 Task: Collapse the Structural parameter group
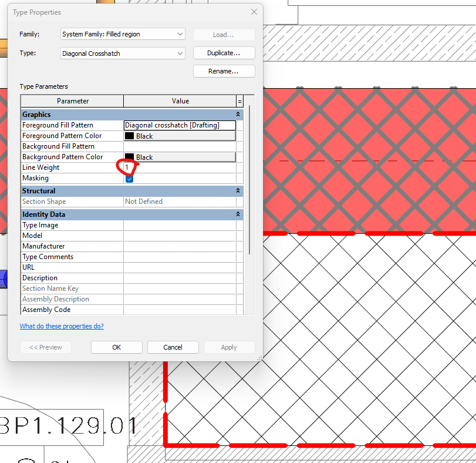[x=238, y=190]
